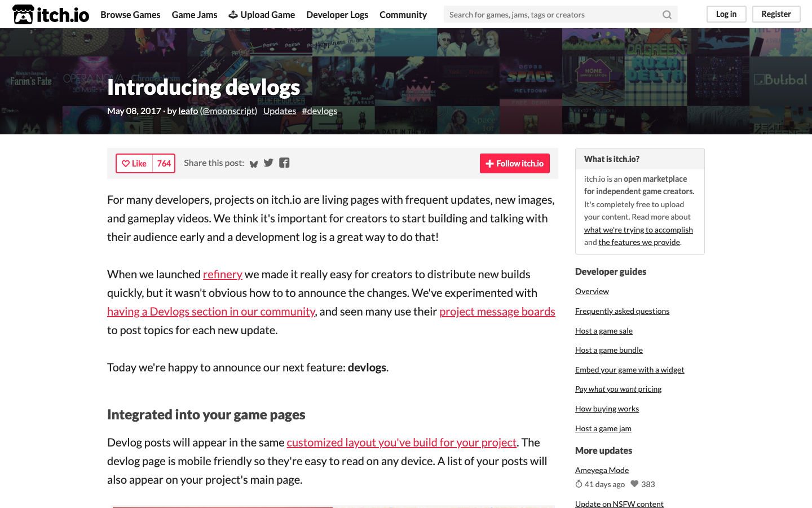Open the Ameyega Mode update
The image size is (812, 508).
tap(602, 470)
